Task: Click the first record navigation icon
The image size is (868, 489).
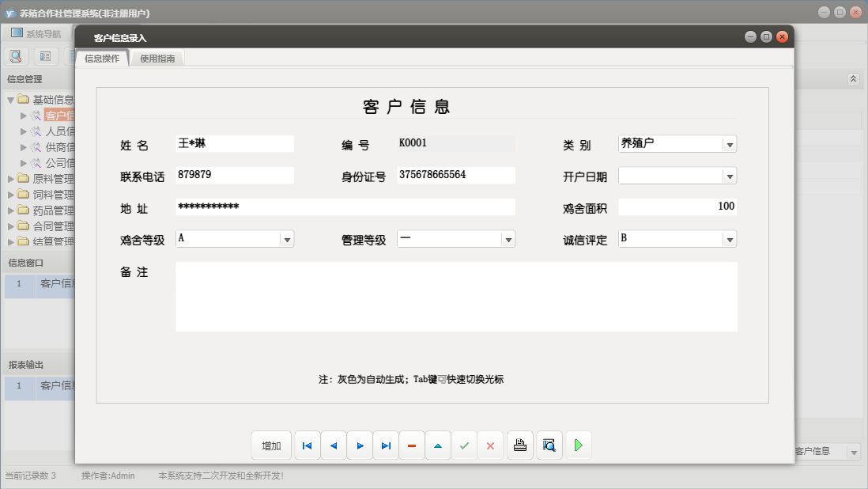Action: pyautogui.click(x=307, y=445)
